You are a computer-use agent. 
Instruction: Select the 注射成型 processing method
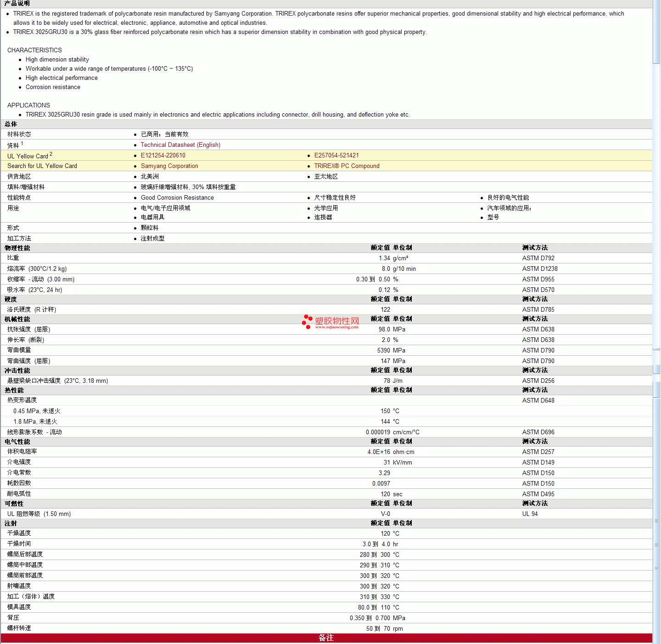(x=153, y=239)
